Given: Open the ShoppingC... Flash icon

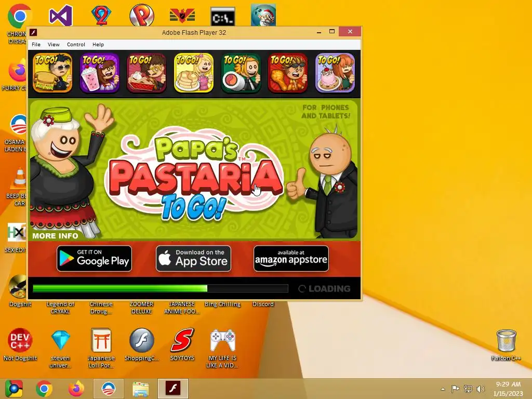Looking at the screenshot, I should (x=141, y=344).
